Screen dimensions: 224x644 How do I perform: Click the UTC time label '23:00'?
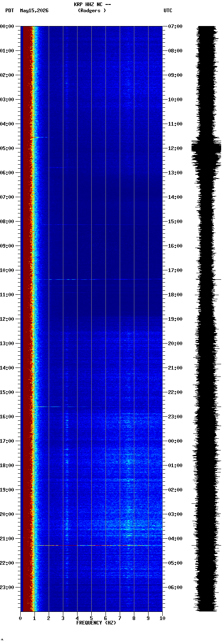[175, 417]
